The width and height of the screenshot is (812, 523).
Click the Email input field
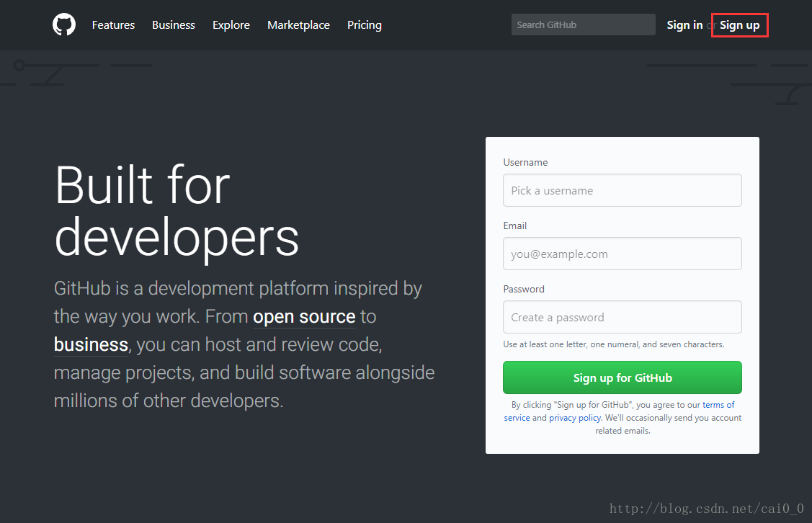(x=622, y=254)
